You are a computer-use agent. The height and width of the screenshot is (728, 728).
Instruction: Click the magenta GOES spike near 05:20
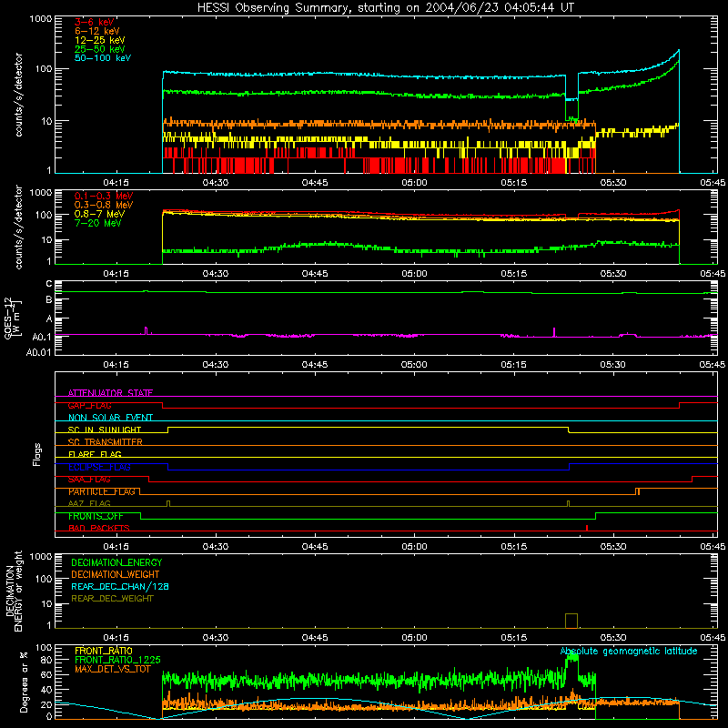coord(554,331)
